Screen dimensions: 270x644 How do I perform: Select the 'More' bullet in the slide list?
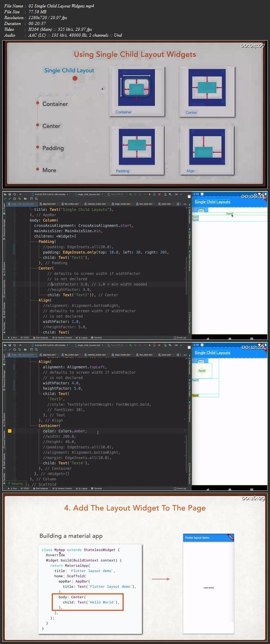pos(49,170)
